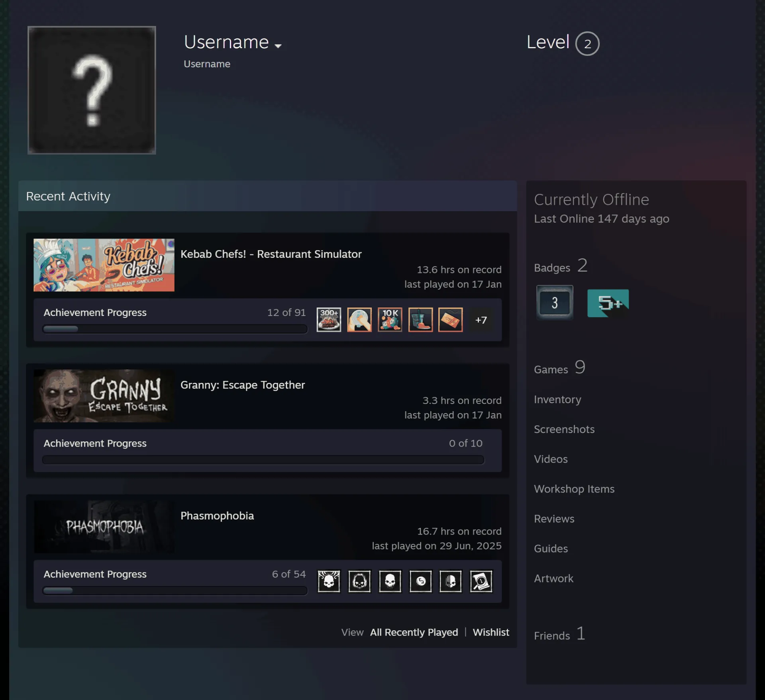
Task: Open the Workshop Items link
Action: click(574, 489)
